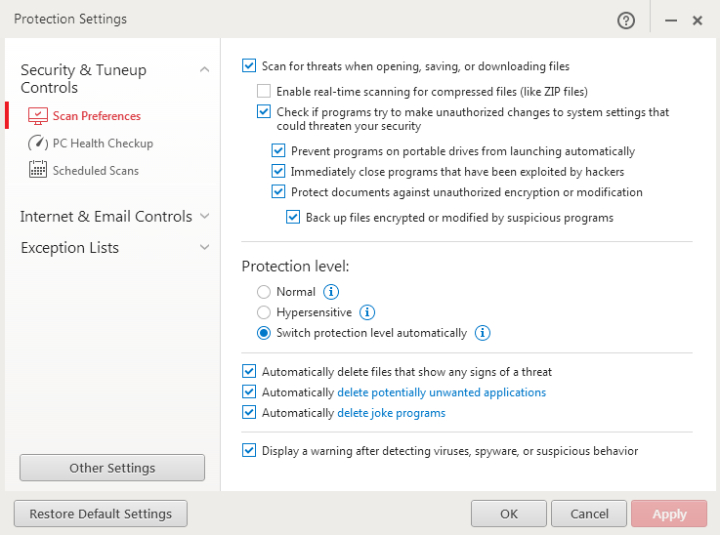Click the PC Health Checkup gauge icon
The width and height of the screenshot is (720, 535).
pyautogui.click(x=38, y=143)
